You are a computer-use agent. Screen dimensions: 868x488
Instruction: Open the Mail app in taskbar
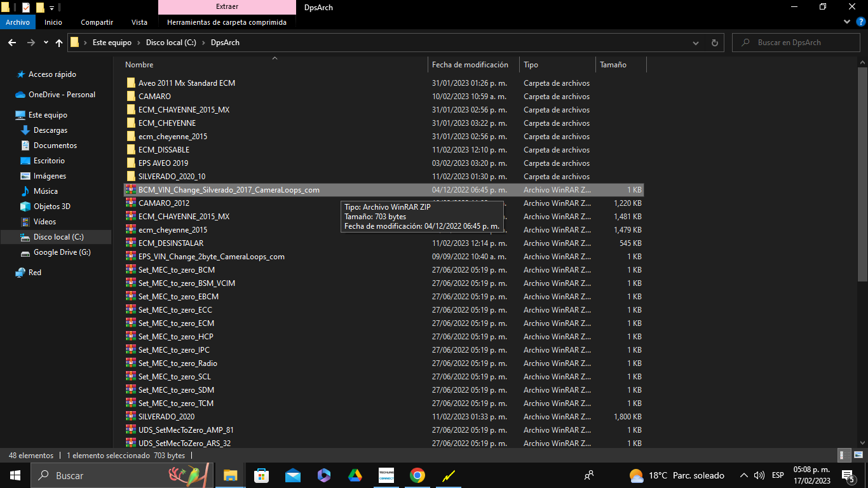(292, 475)
